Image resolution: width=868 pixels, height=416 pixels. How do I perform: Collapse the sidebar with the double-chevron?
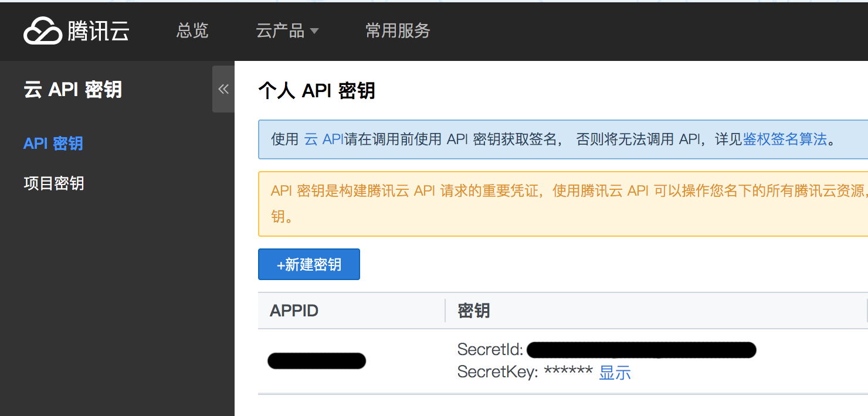point(223,89)
